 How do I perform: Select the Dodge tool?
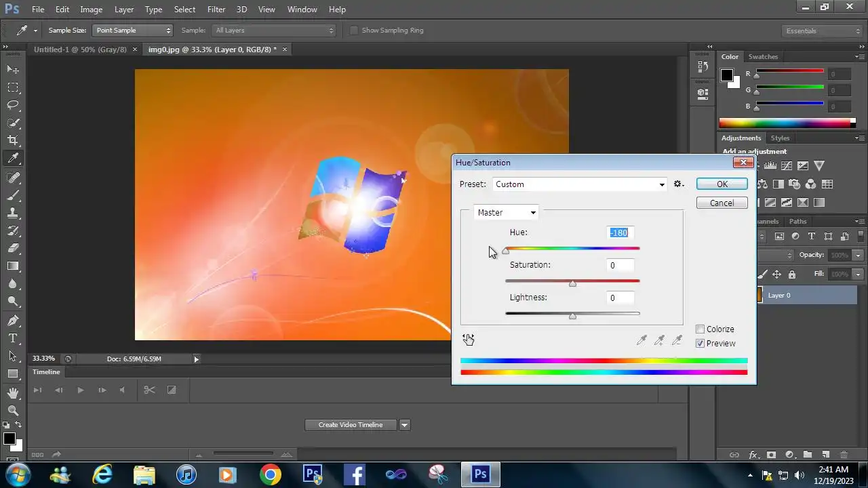coord(13,301)
